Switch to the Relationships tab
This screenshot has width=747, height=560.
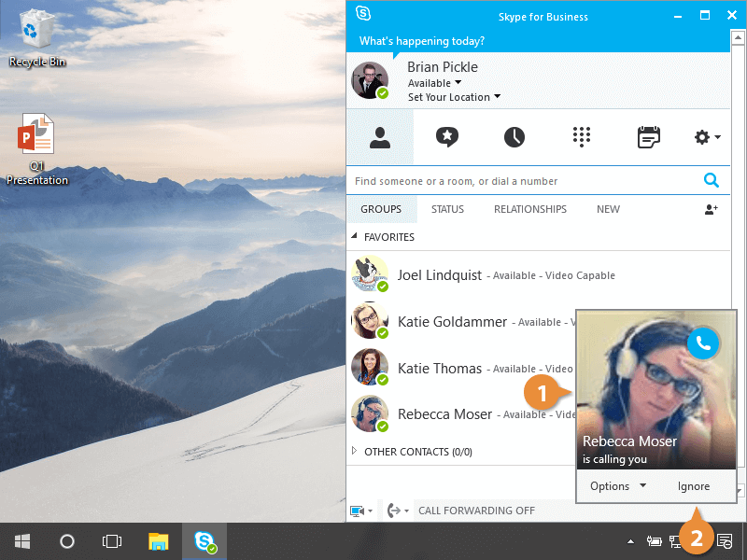pos(529,209)
